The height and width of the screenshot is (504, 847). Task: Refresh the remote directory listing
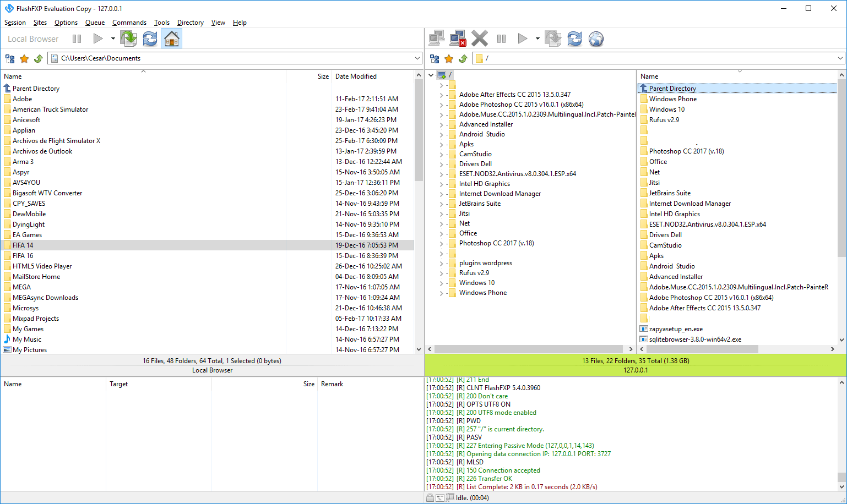(574, 38)
